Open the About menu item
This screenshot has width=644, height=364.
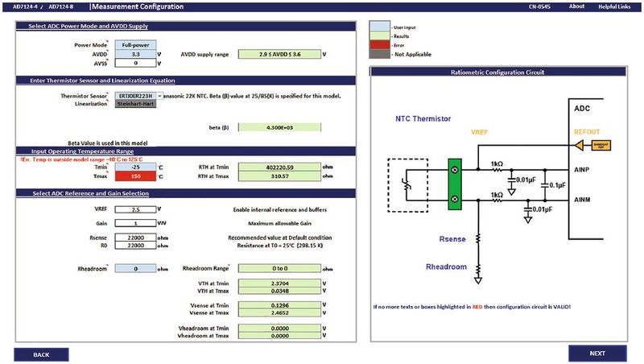(x=576, y=6)
